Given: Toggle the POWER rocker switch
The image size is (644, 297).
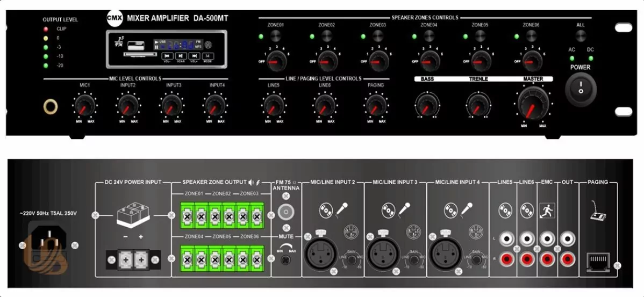Looking at the screenshot, I should pos(581,90).
